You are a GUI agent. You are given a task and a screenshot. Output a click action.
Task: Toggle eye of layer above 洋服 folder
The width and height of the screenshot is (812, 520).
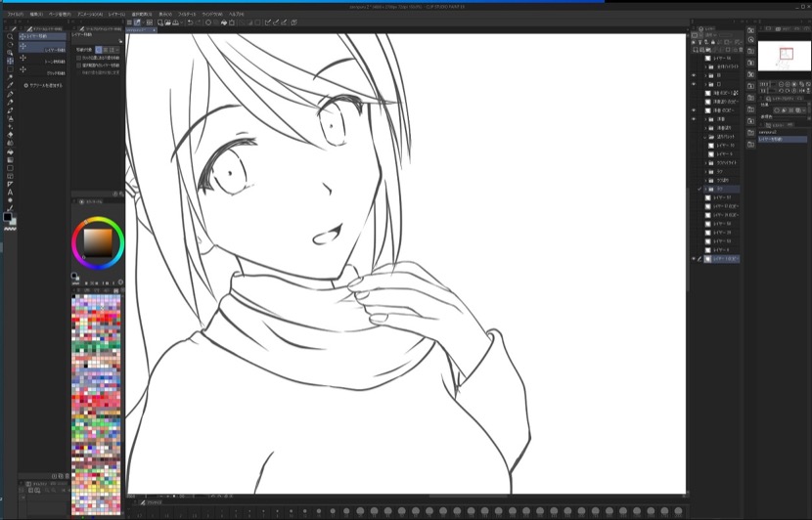tap(694, 110)
